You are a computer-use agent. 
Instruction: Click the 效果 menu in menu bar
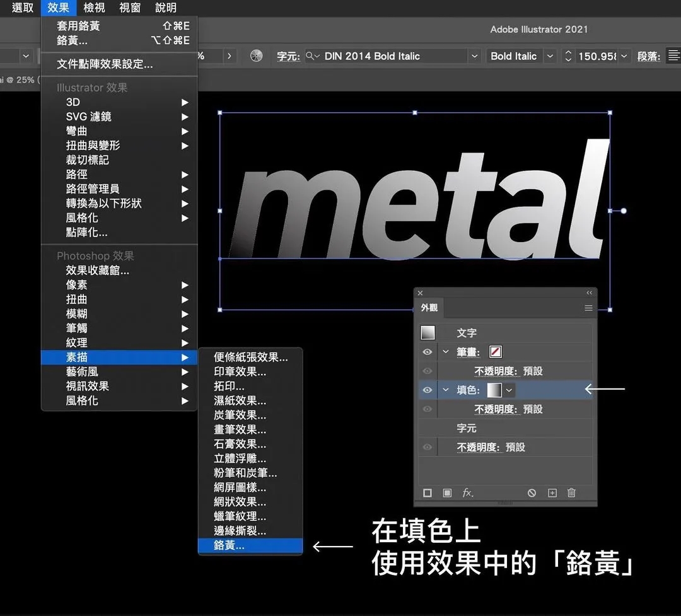coord(58,8)
